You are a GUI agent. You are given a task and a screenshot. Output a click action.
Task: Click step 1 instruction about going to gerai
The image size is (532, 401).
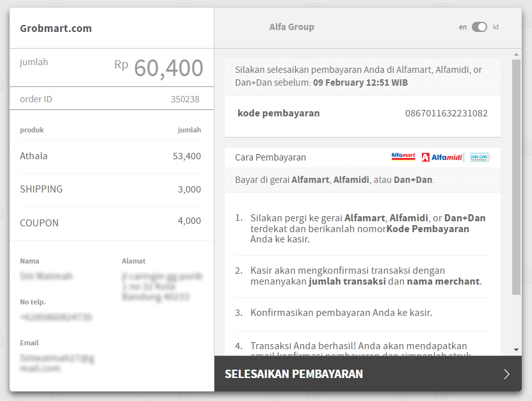point(367,228)
